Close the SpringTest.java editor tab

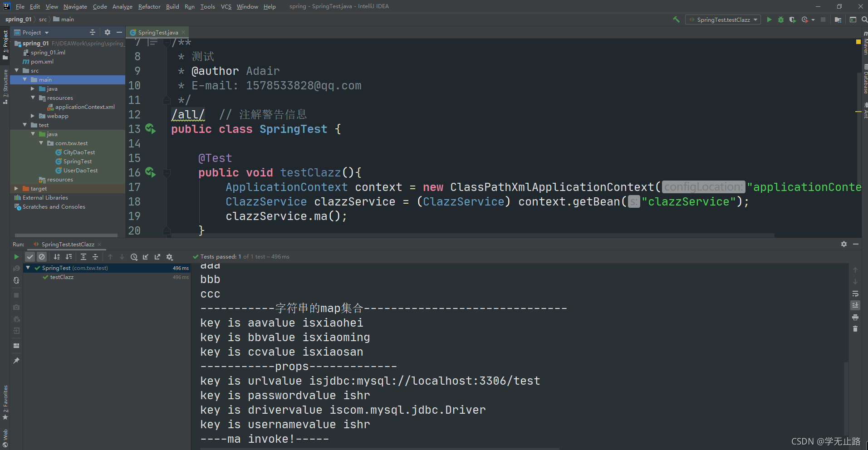(183, 32)
